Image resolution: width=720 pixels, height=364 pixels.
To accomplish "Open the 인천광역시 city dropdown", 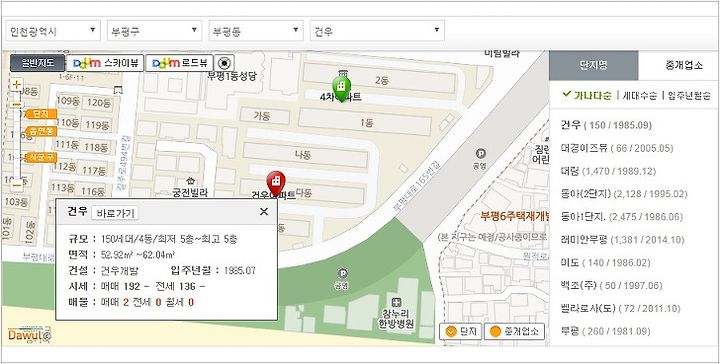I will tap(53, 31).
